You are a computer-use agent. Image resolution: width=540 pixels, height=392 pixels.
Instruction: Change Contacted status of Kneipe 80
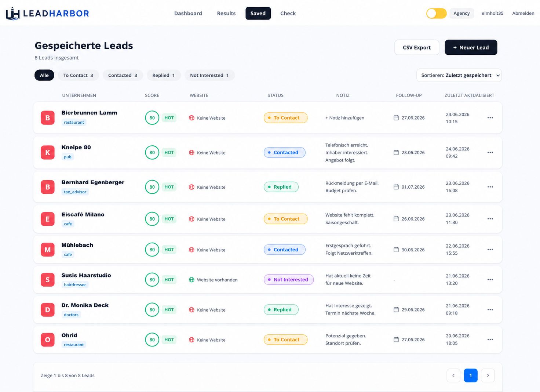[x=285, y=152]
